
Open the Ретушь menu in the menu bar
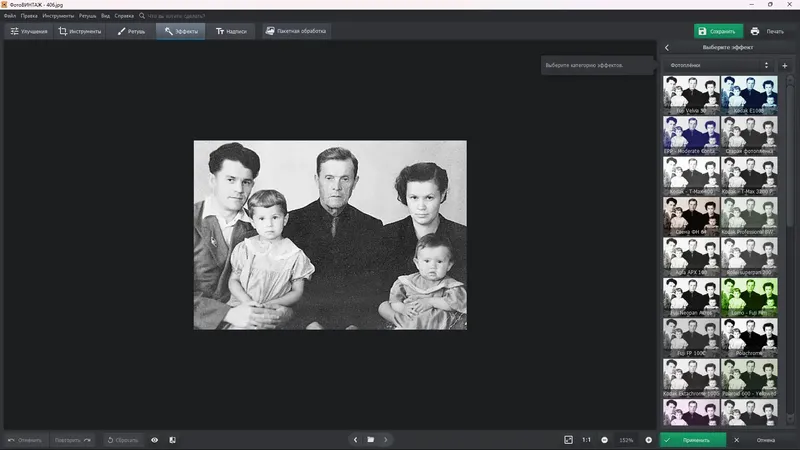point(88,16)
